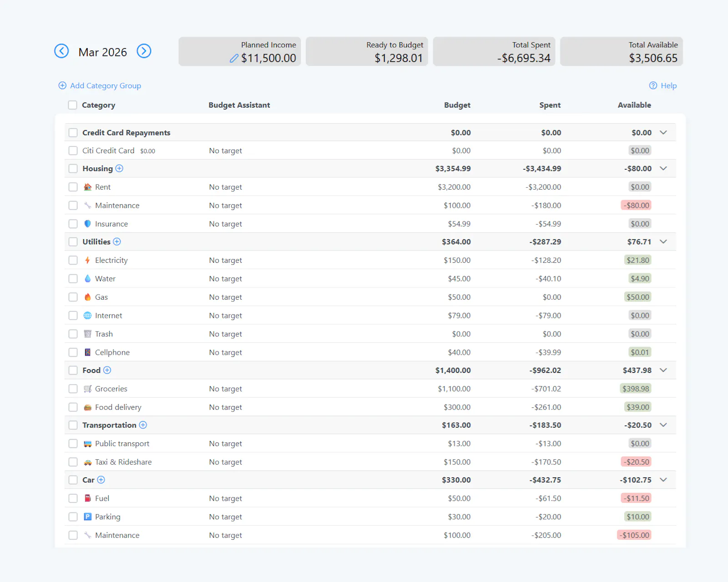The image size is (728, 582).
Task: Click the Electricity lightning bolt icon
Action: 88,260
